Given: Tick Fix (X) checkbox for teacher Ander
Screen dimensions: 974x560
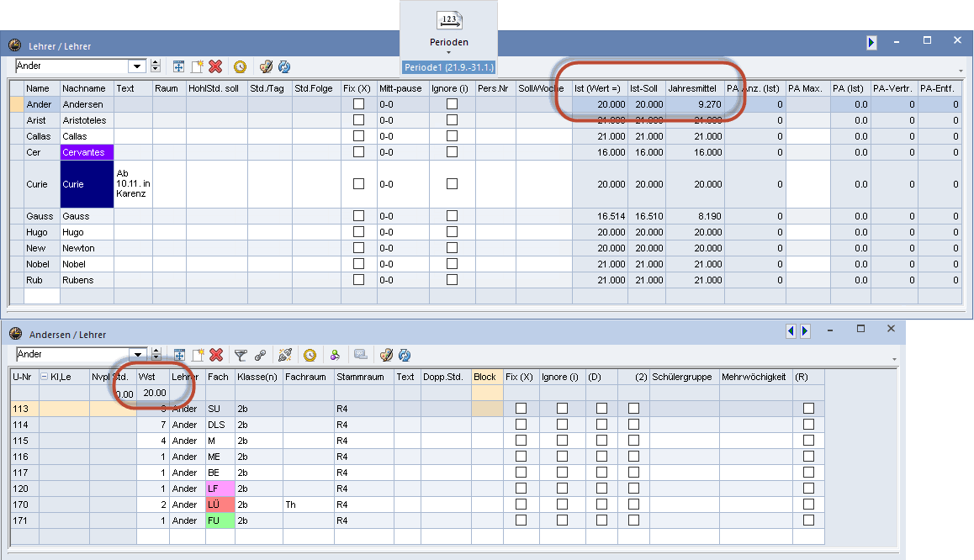Looking at the screenshot, I should pyautogui.click(x=358, y=104).
